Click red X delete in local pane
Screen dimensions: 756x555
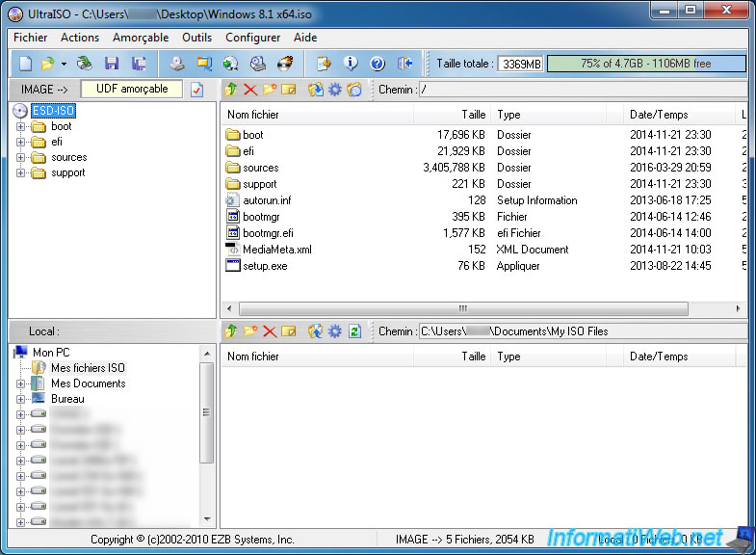click(270, 331)
